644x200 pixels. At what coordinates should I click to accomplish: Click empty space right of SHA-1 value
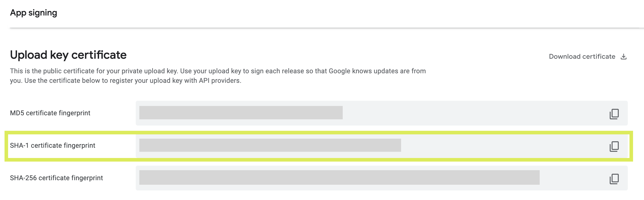pos(500,146)
